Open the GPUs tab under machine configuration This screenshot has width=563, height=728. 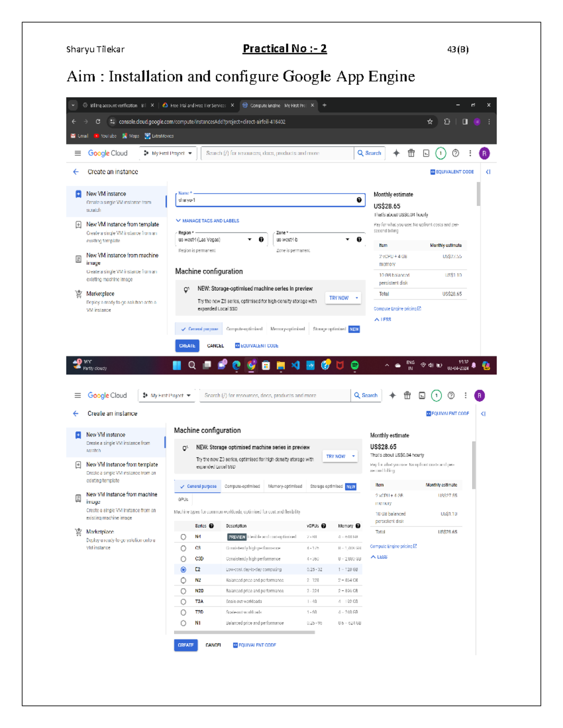(x=183, y=500)
